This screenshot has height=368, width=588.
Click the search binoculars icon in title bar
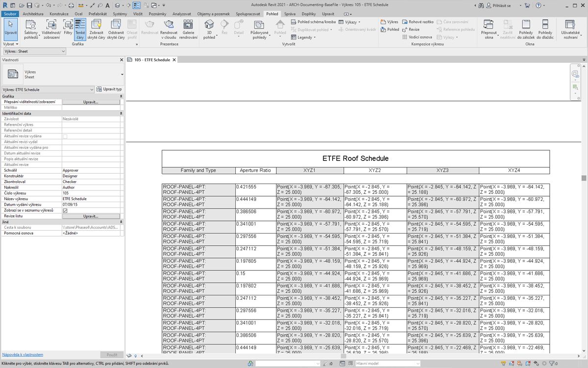click(x=481, y=5)
